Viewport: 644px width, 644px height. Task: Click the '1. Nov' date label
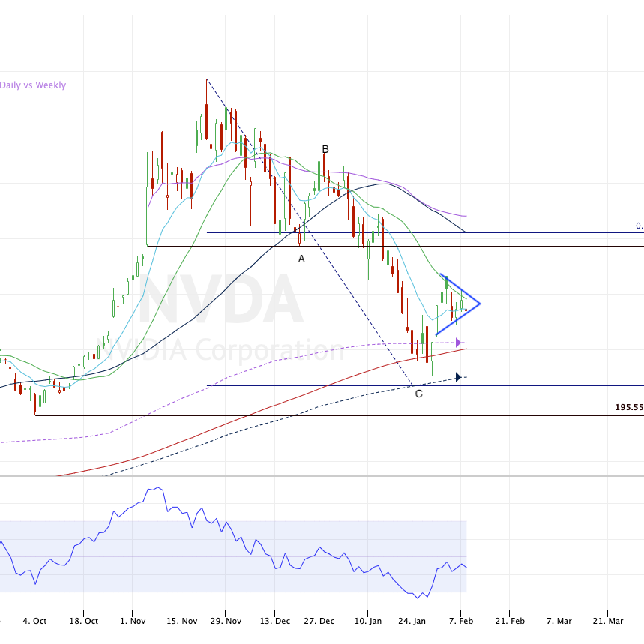132,622
